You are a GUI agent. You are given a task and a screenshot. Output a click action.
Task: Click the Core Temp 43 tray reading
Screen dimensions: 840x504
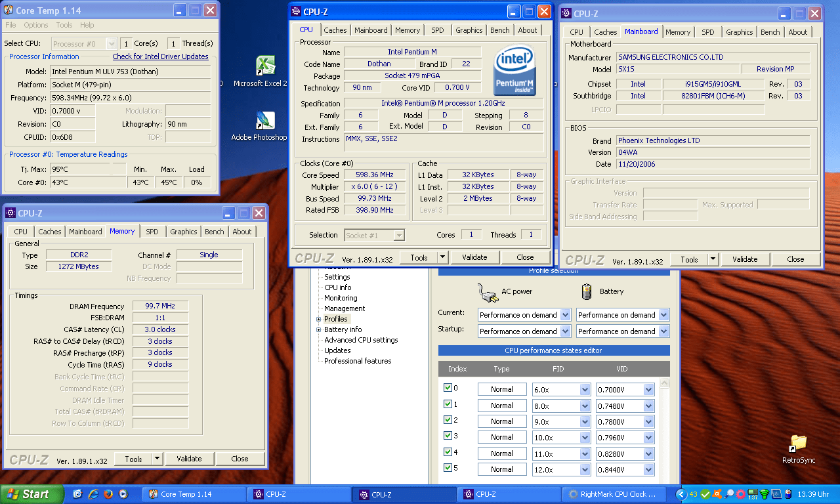tap(694, 494)
